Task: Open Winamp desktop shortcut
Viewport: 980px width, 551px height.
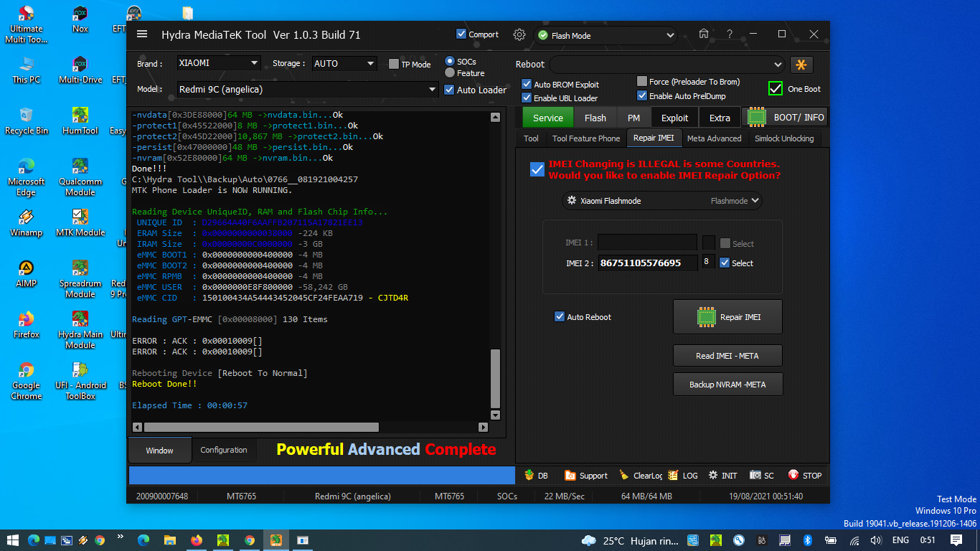Action: coord(27,223)
